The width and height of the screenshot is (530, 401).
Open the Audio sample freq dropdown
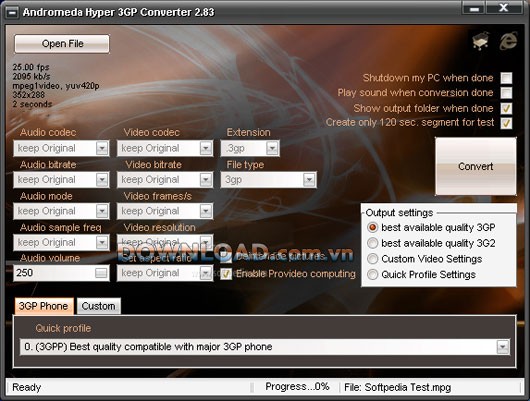[x=102, y=242]
